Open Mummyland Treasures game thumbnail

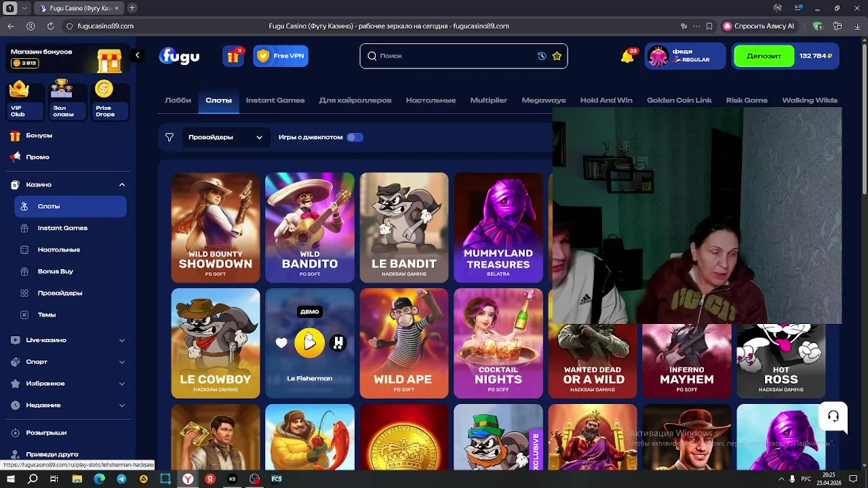click(498, 228)
